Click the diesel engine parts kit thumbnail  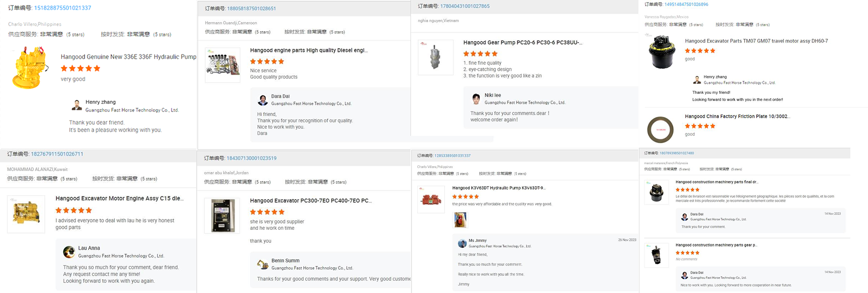(222, 65)
